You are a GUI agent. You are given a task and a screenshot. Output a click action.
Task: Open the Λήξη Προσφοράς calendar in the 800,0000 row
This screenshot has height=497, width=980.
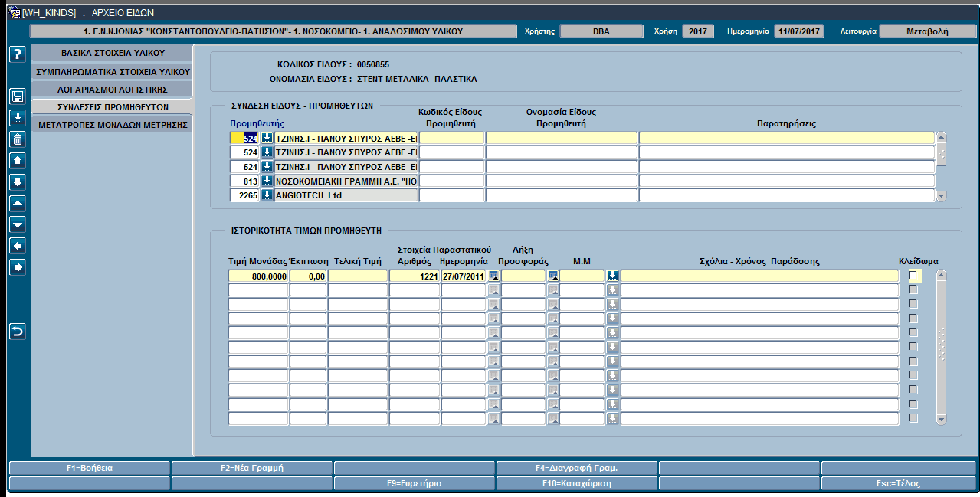pyautogui.click(x=553, y=276)
